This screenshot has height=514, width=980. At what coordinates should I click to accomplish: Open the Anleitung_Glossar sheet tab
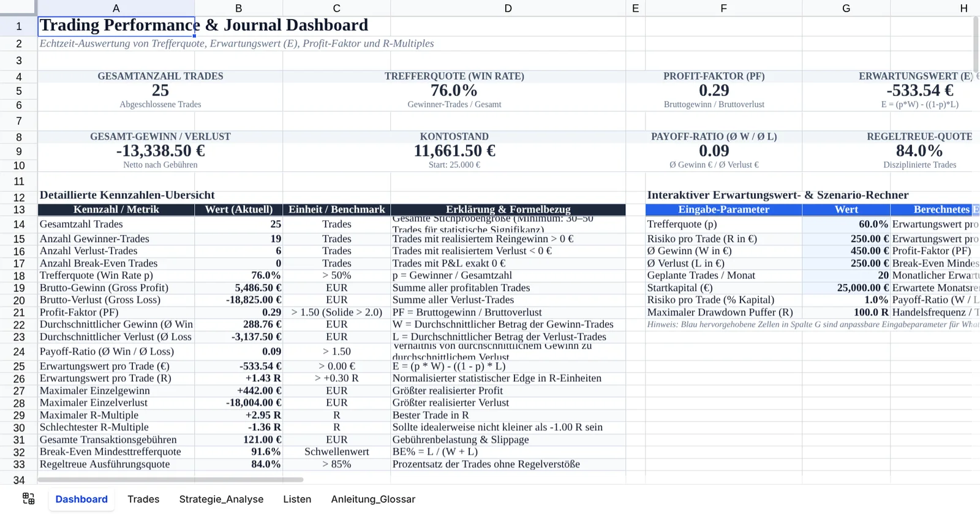[373, 499]
